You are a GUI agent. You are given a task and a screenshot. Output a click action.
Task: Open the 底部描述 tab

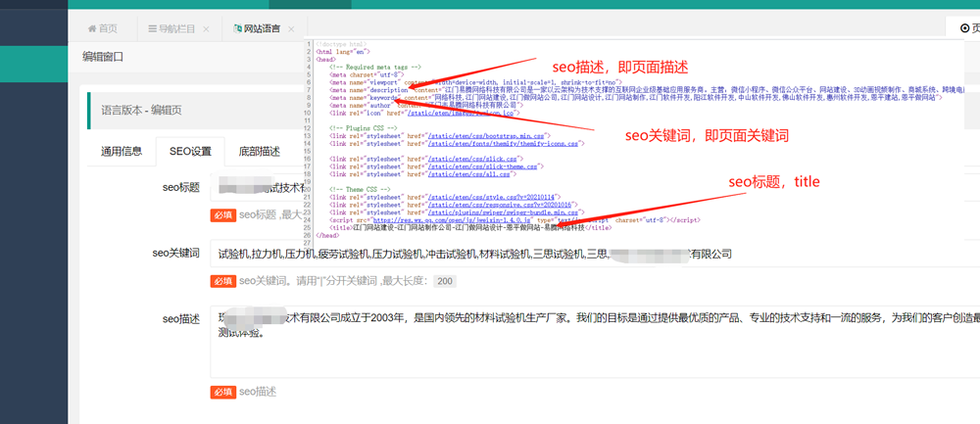[x=260, y=151]
